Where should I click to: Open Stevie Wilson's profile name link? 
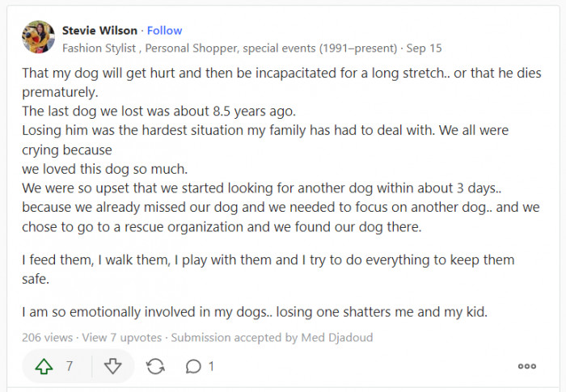point(99,31)
